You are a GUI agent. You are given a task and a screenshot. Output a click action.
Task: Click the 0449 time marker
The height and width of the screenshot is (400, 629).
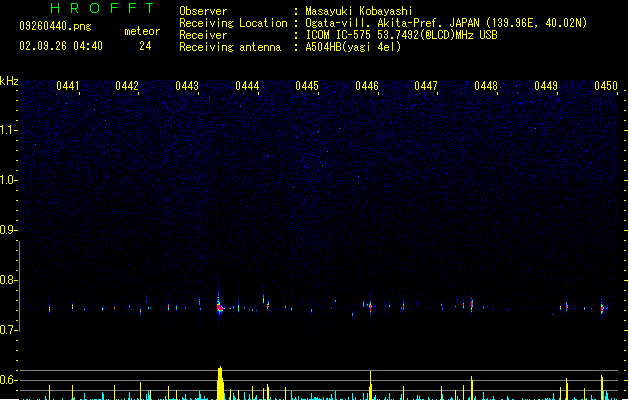(x=546, y=85)
